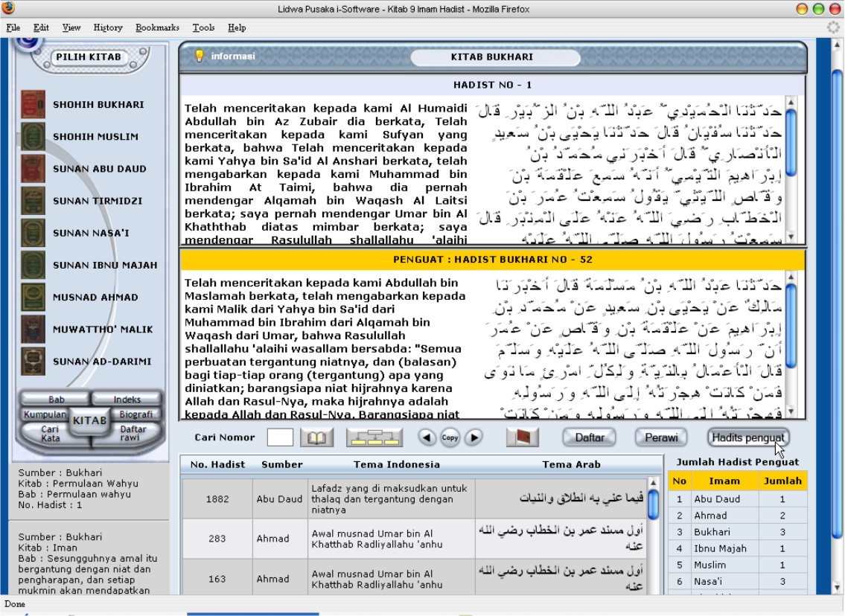Open the Help menu
The image size is (845, 616).
[x=237, y=28]
